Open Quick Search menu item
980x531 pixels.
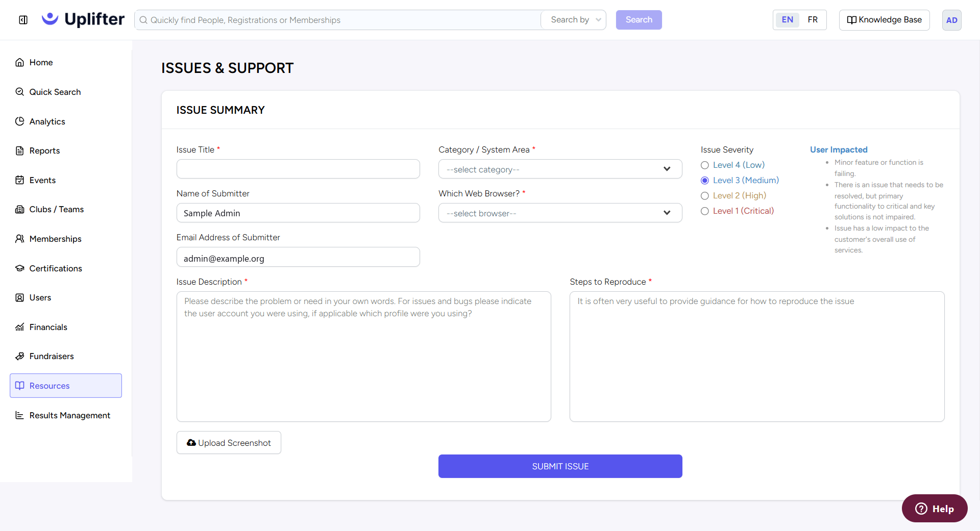[x=66, y=92]
